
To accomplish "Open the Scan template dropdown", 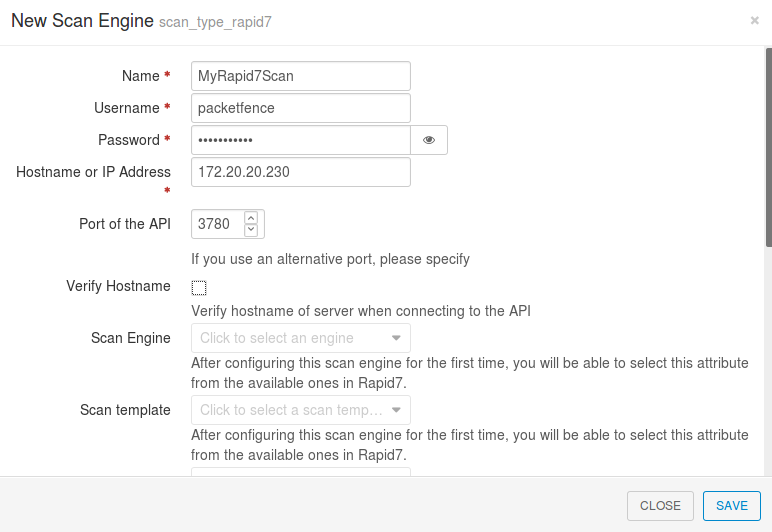I will [x=301, y=410].
